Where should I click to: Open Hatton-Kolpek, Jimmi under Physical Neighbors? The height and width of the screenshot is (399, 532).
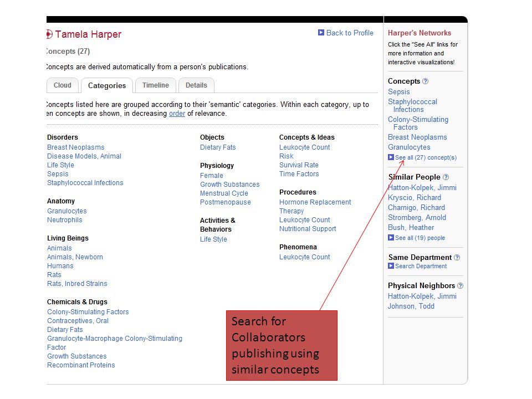tap(422, 296)
